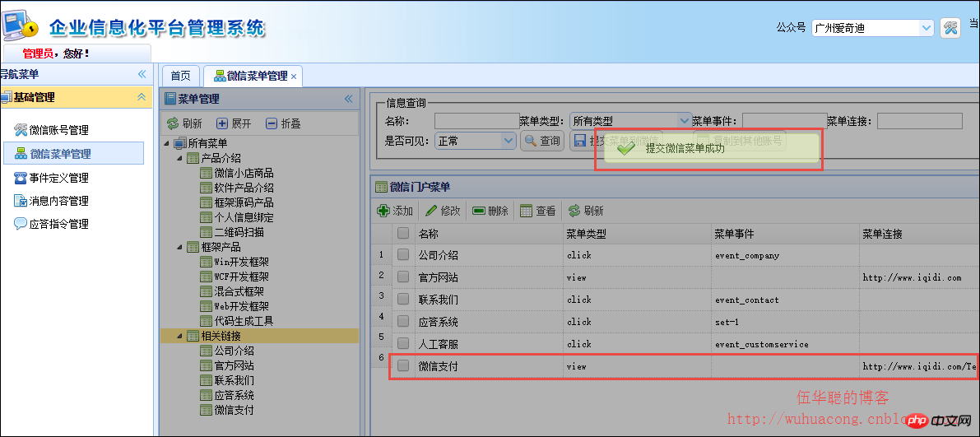Select 二维码扫描 tree item

pyautogui.click(x=239, y=232)
